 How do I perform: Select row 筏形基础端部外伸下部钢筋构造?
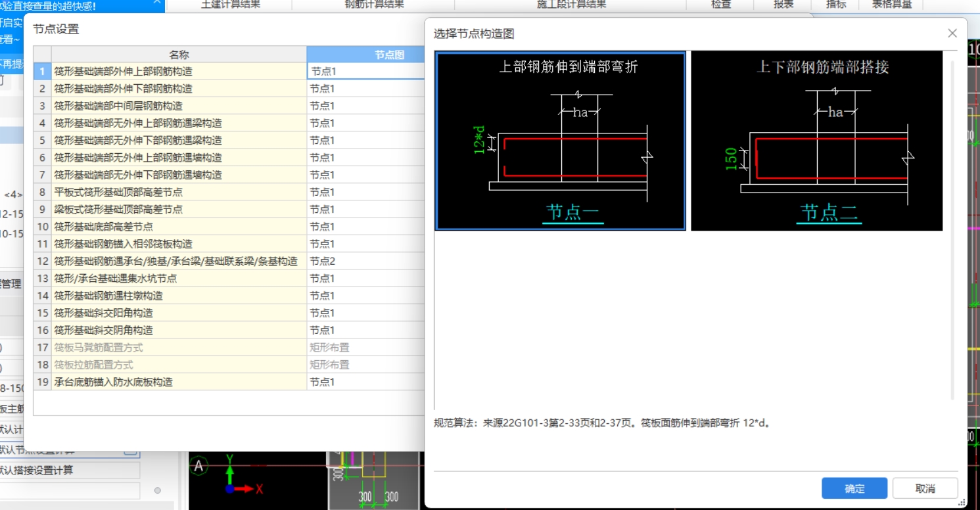[x=179, y=89]
